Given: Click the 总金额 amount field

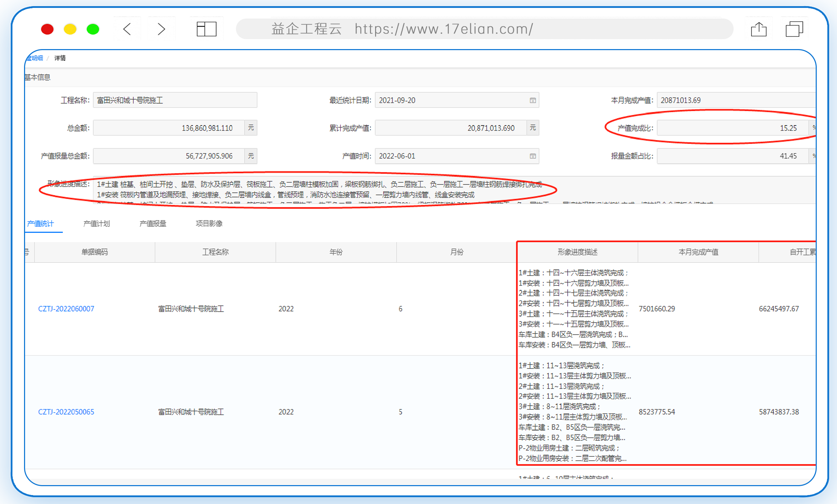Looking at the screenshot, I should pos(169,128).
